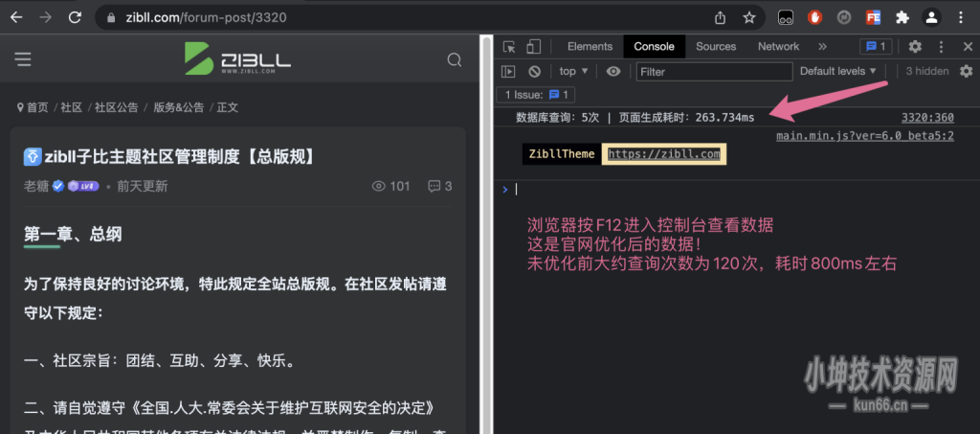Click the 1 Issue button in console
Viewport: 980px width, 434px height.
(x=536, y=95)
